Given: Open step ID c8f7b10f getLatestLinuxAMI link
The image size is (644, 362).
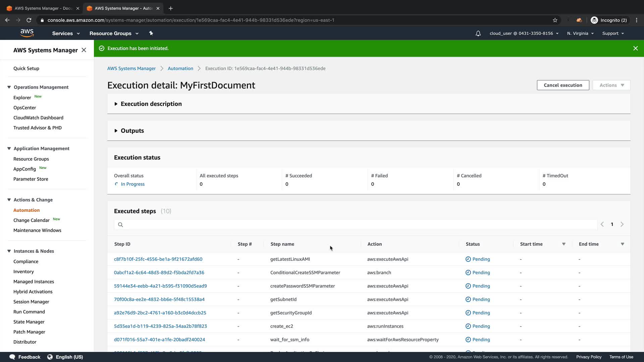Looking at the screenshot, I should coord(158,259).
